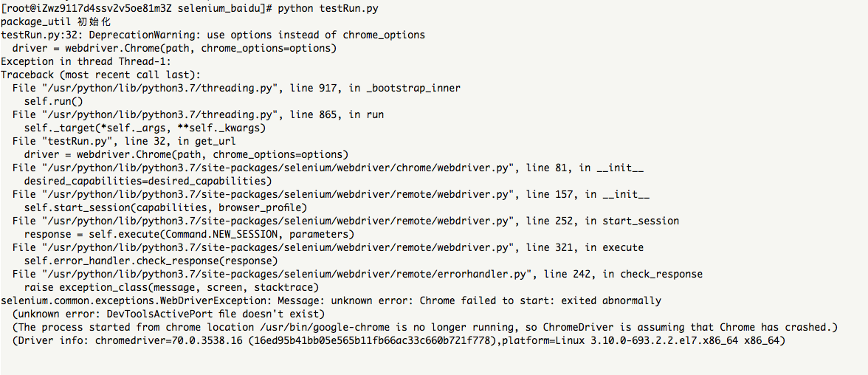Click the "self._target(*self._args, **self._kwargs)" line
This screenshot has height=375, width=868.
[x=145, y=128]
